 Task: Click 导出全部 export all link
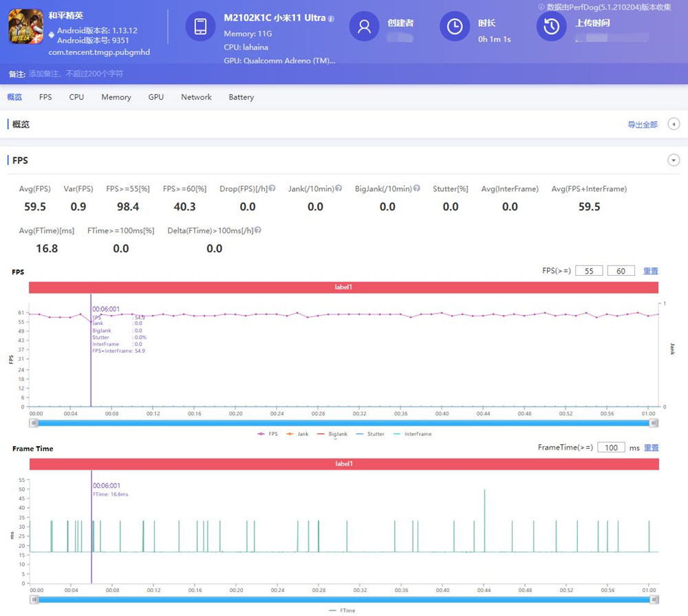[643, 124]
